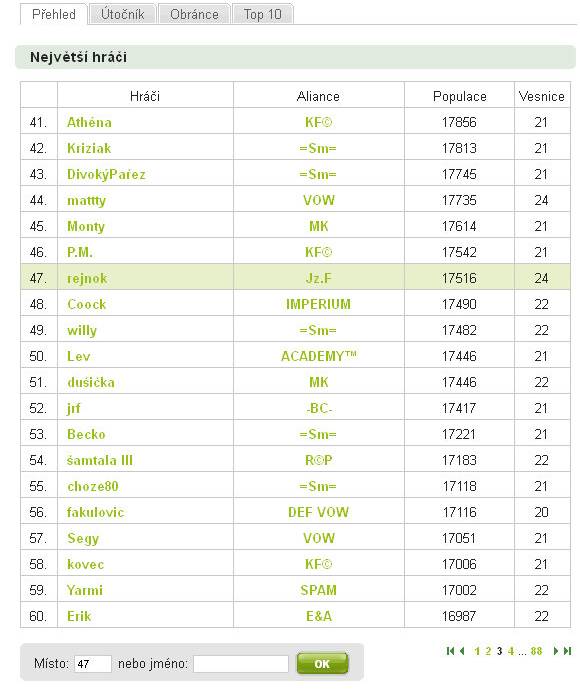Select the Přehled tab
This screenshot has width=580, height=695.
pyautogui.click(x=54, y=14)
